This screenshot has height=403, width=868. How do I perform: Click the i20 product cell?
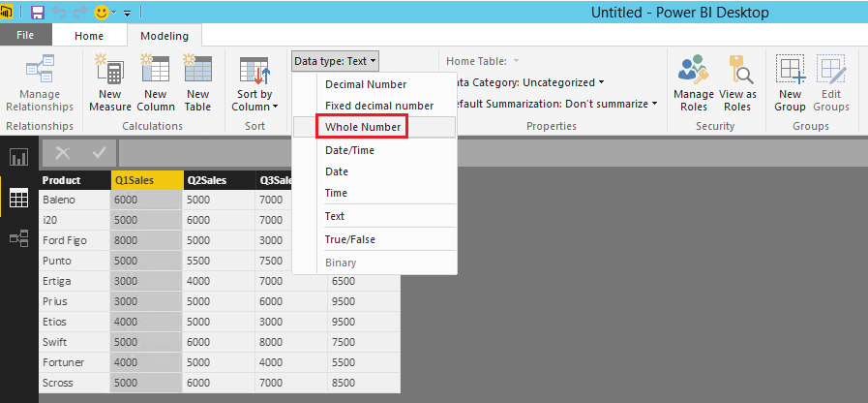pos(75,220)
